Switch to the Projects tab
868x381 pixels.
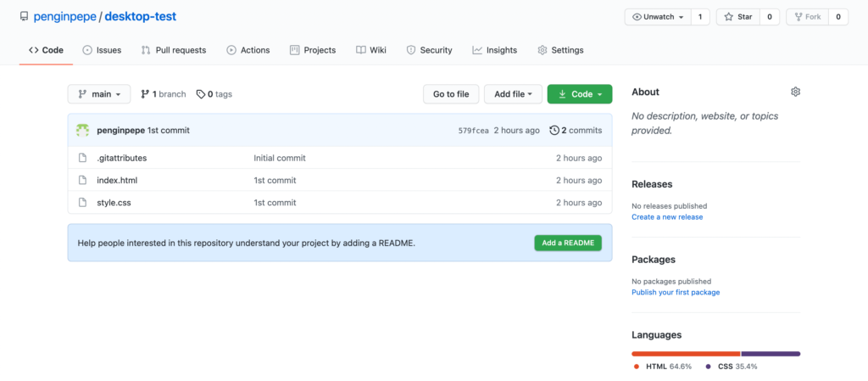[313, 50]
